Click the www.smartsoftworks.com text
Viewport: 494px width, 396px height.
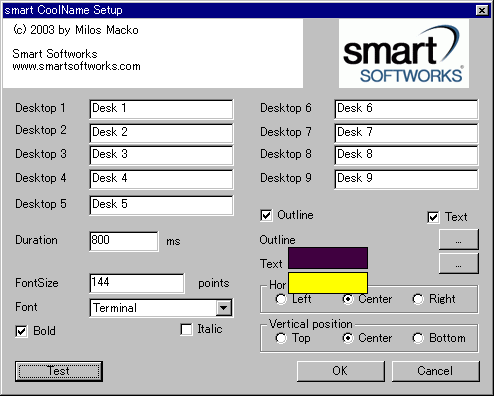tap(76, 66)
